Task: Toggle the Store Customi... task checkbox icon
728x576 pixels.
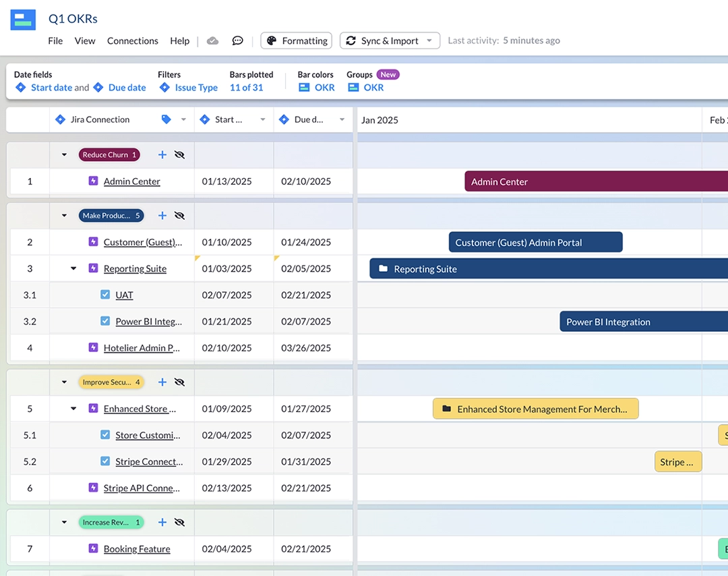Action: coord(105,435)
